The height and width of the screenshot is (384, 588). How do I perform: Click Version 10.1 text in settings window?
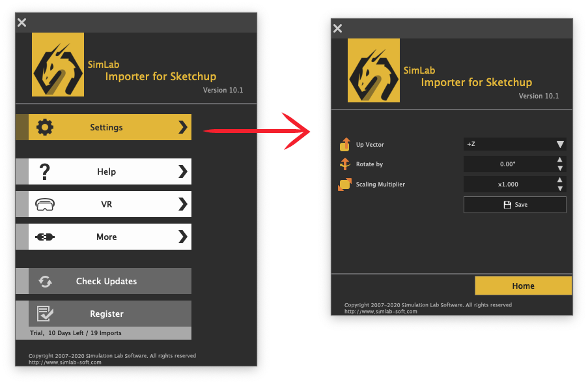pos(539,96)
